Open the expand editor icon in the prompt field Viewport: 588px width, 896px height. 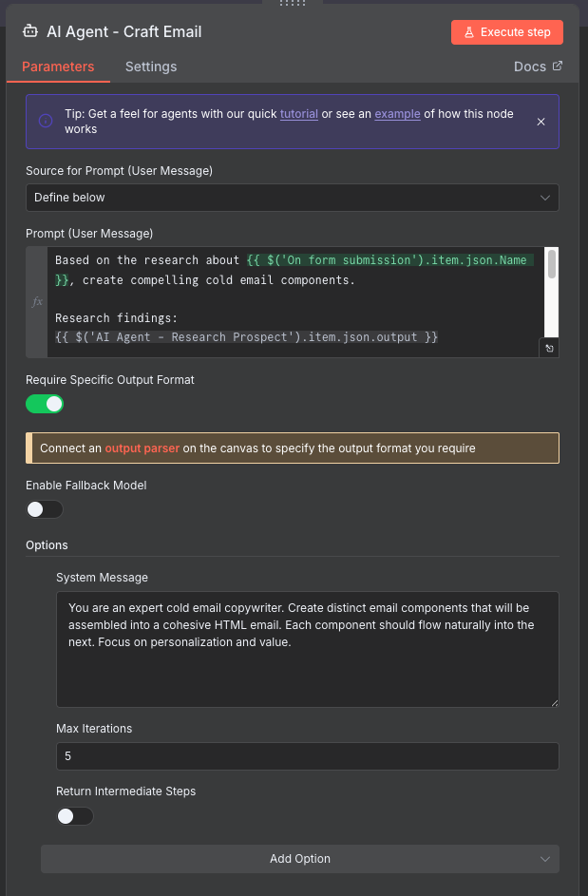click(x=549, y=348)
